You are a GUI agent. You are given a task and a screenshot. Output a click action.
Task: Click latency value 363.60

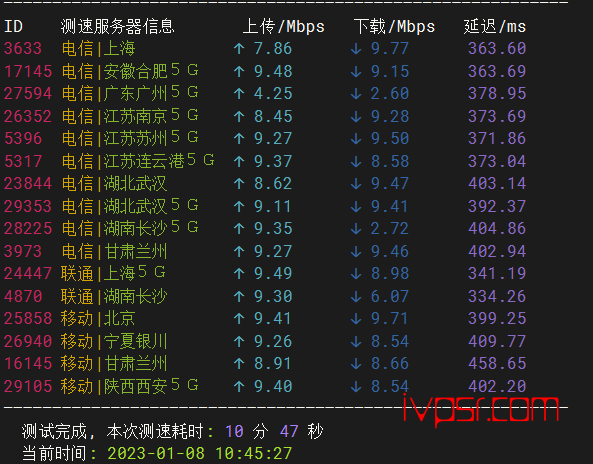497,48
